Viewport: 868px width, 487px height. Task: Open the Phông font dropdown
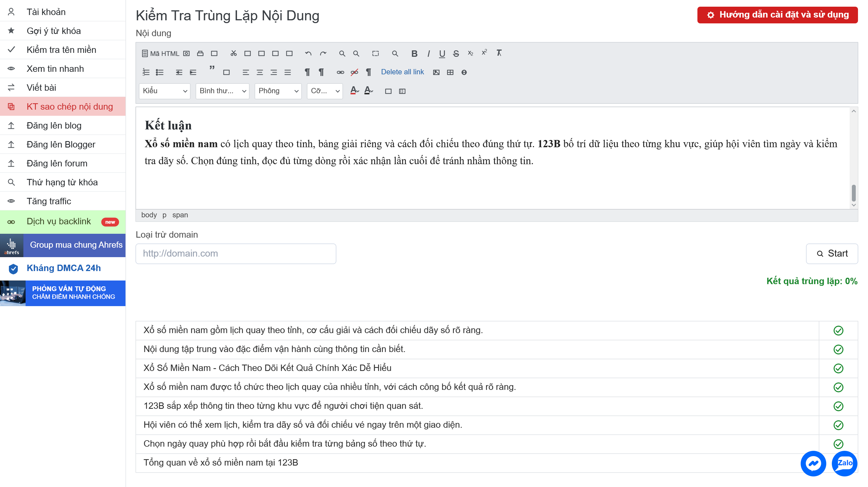click(278, 91)
